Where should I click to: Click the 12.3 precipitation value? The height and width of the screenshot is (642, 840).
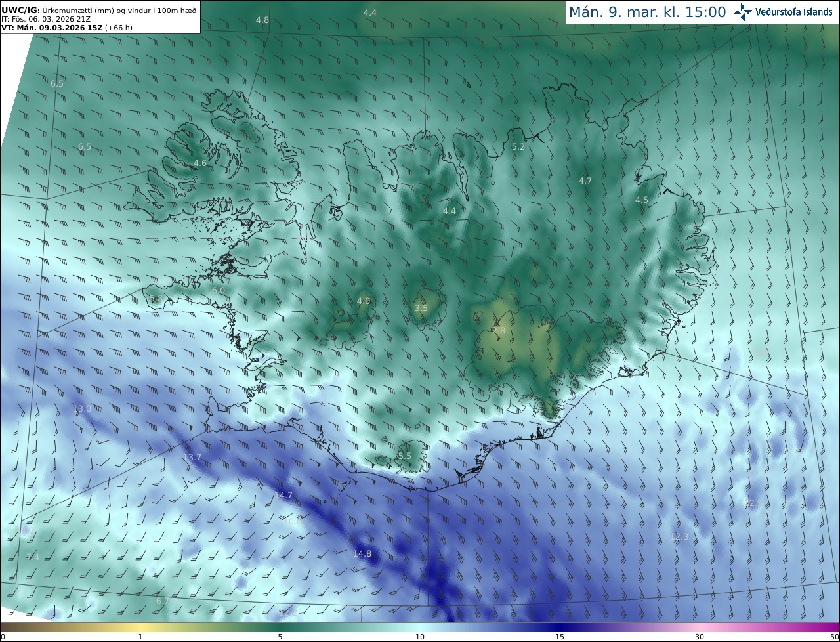pyautogui.click(x=680, y=537)
